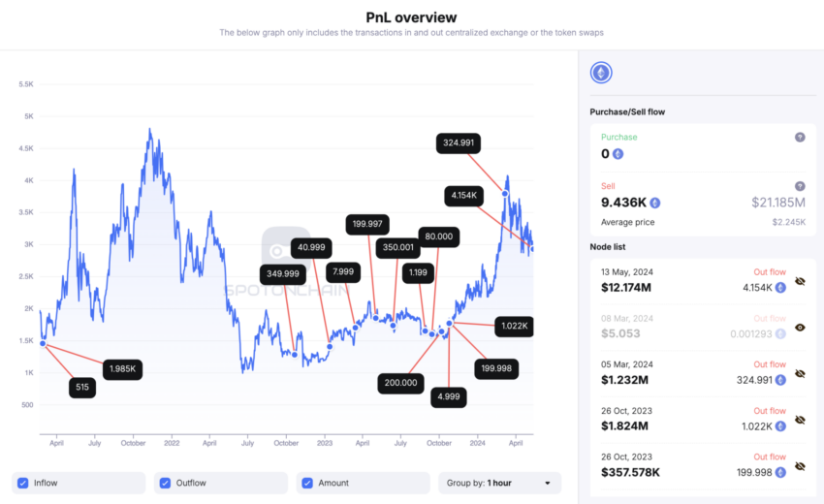Screen dimensions: 824x504
Task: Toggle visibility of the 05 Mar, 2024 node
Action: (x=800, y=374)
